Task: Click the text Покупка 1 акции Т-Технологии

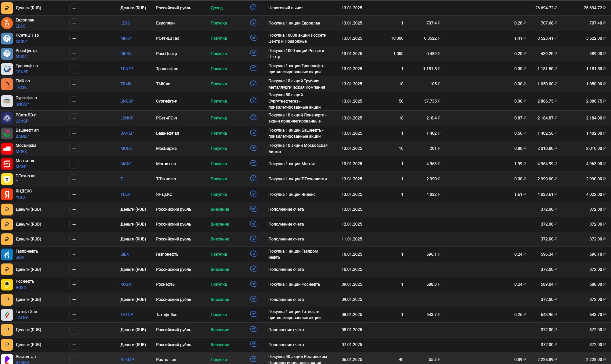Action: click(x=297, y=179)
